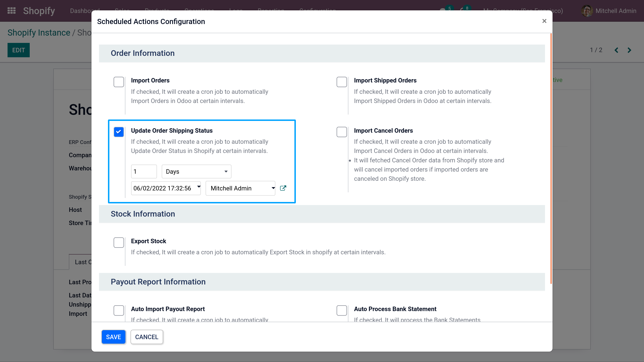Enable Import Shipped Orders checkbox
The height and width of the screenshot is (362, 644).
point(342,82)
